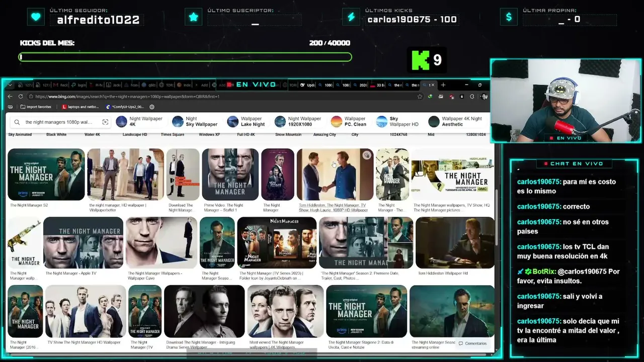644x362 pixels.
Task: Click the 1024X768 label
Action: 398,135
